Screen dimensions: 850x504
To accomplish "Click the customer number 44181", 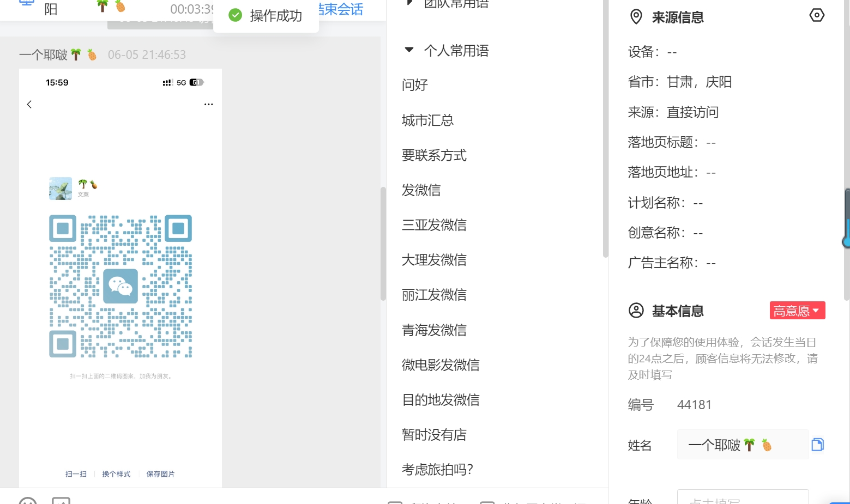I will pos(694,405).
